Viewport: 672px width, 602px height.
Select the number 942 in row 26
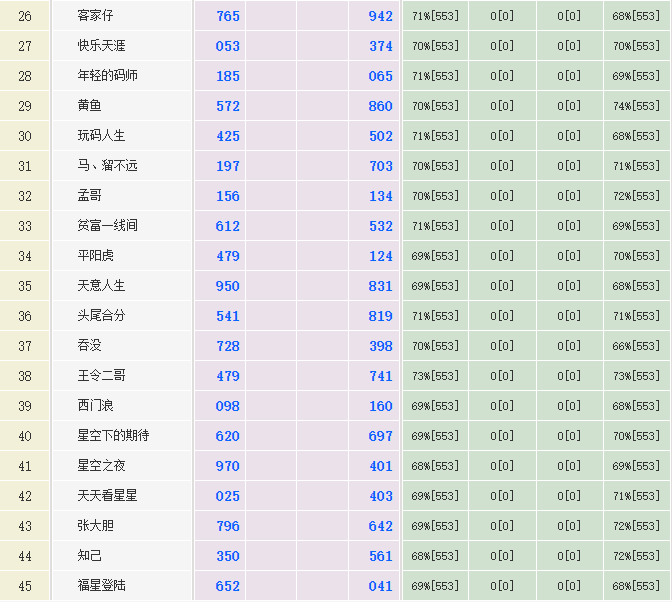click(x=380, y=16)
